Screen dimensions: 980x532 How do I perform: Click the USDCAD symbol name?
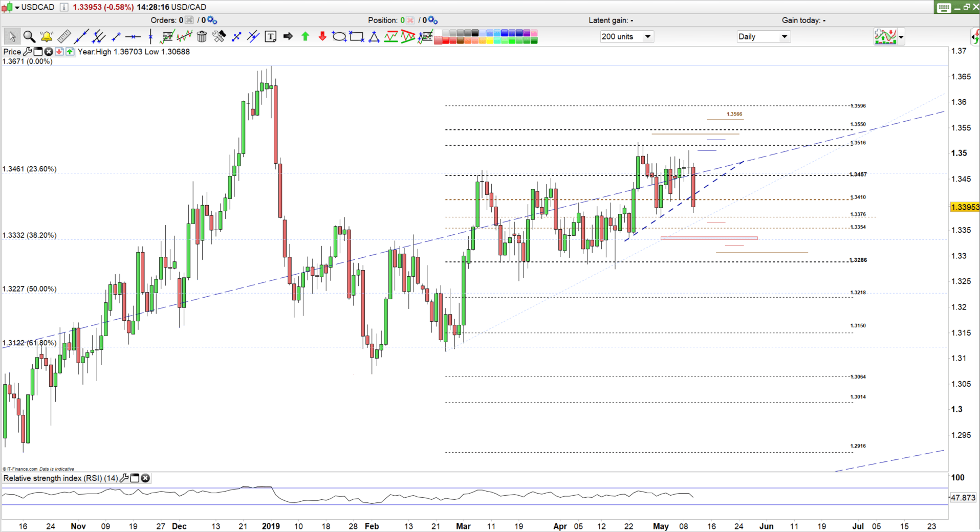(x=38, y=7)
